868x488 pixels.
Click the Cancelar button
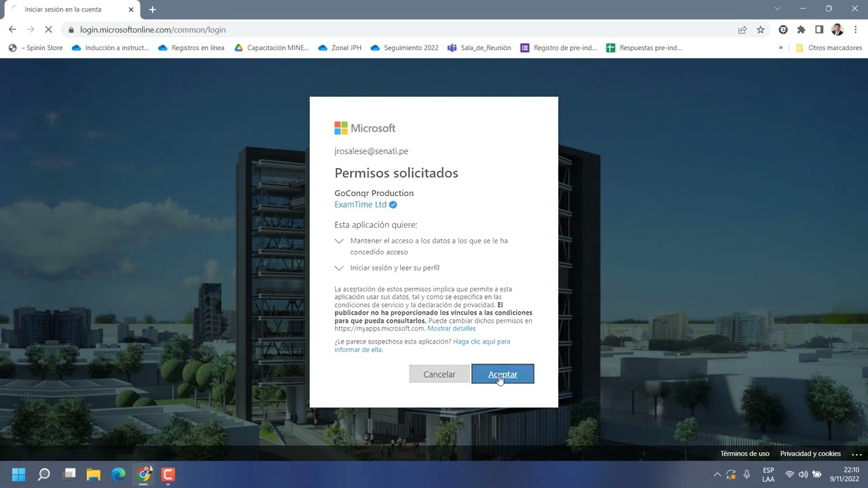439,374
